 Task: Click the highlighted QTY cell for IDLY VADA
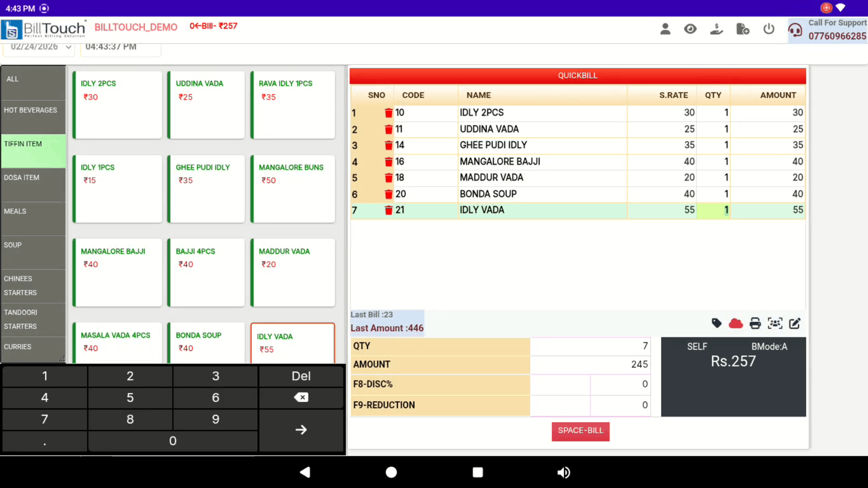point(713,210)
